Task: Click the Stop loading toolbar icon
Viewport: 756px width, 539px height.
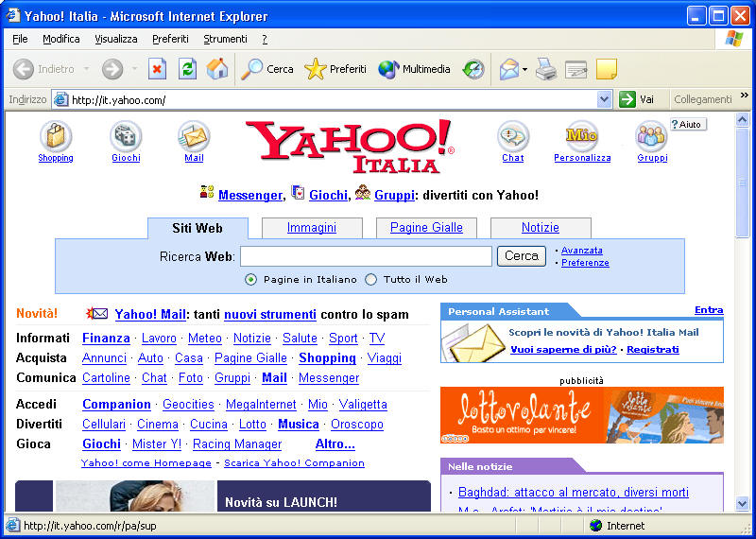Action: (157, 69)
